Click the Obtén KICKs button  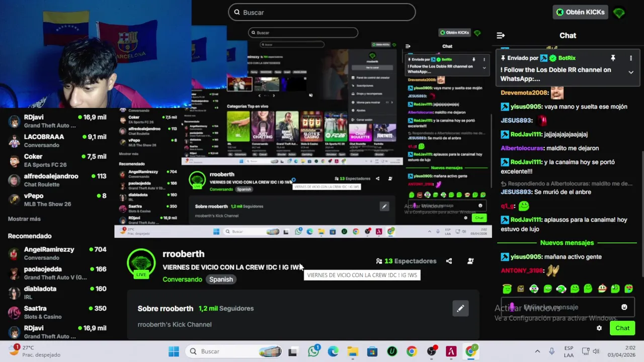(581, 12)
